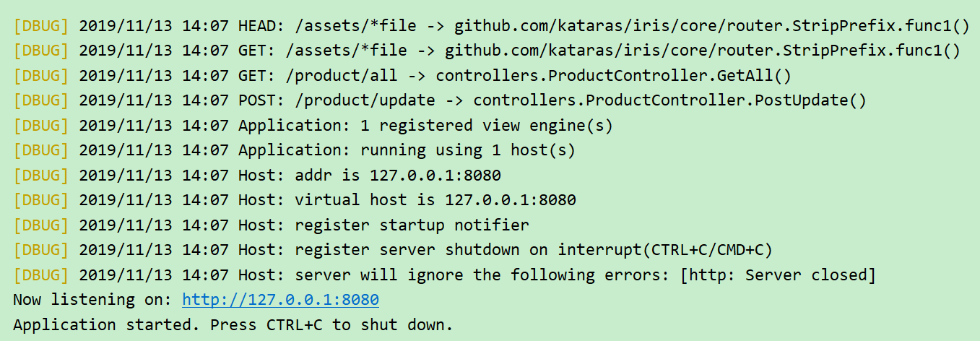Click the 'virtual host is 127.0.0.1:8080' text
Screen dimensions: 980x341
[435, 200]
